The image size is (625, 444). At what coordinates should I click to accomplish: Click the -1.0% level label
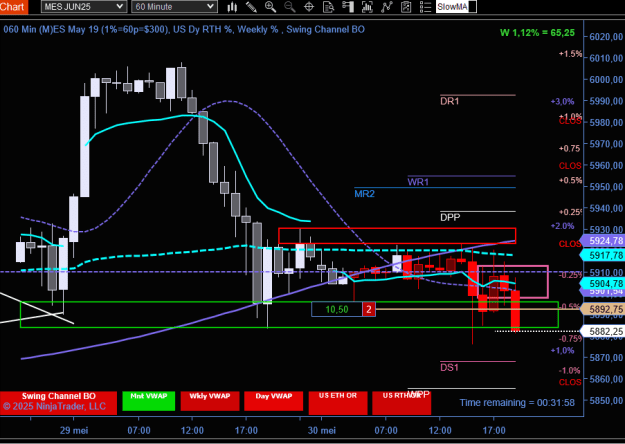pyautogui.click(x=570, y=370)
